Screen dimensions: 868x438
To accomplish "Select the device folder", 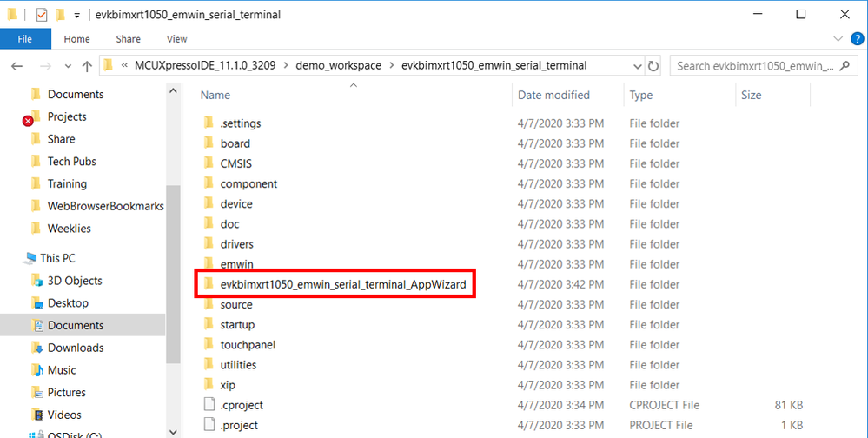I will [x=235, y=203].
